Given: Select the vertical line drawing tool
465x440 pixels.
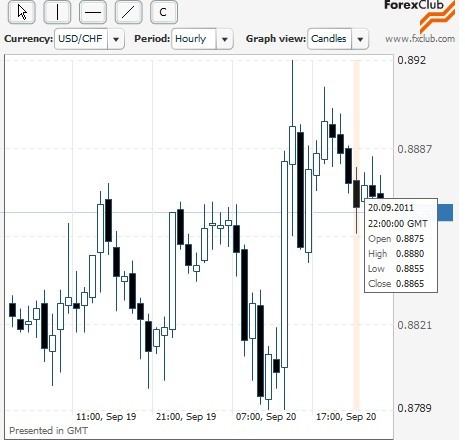Looking at the screenshot, I should (x=57, y=12).
